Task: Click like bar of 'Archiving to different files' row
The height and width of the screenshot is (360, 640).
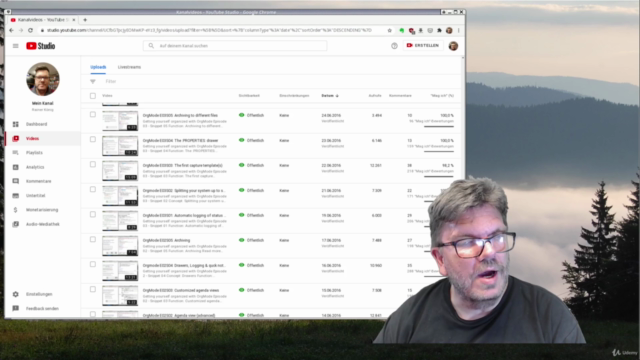Action: tap(439, 127)
